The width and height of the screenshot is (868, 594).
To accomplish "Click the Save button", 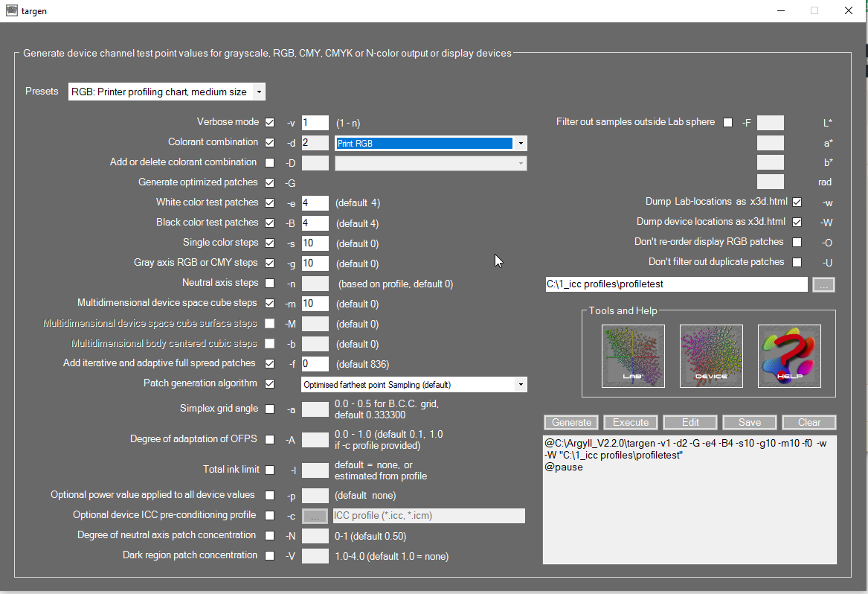I will (x=749, y=422).
